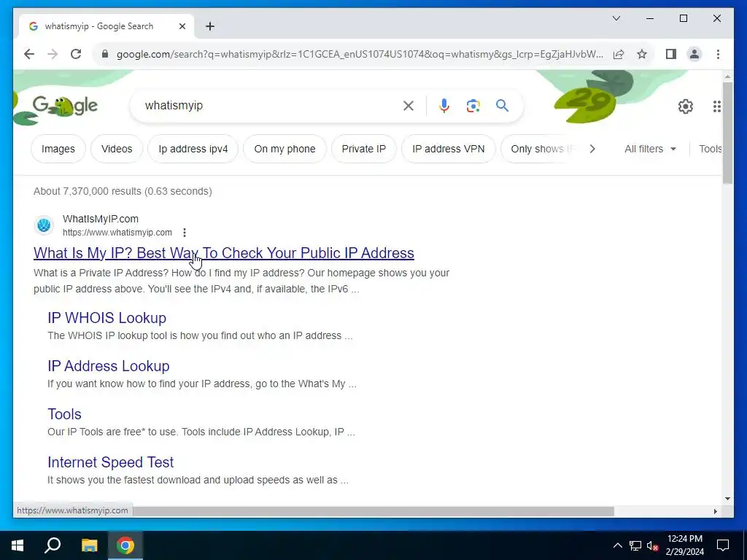Open the network status tray icon
The image size is (747, 560).
point(635,545)
